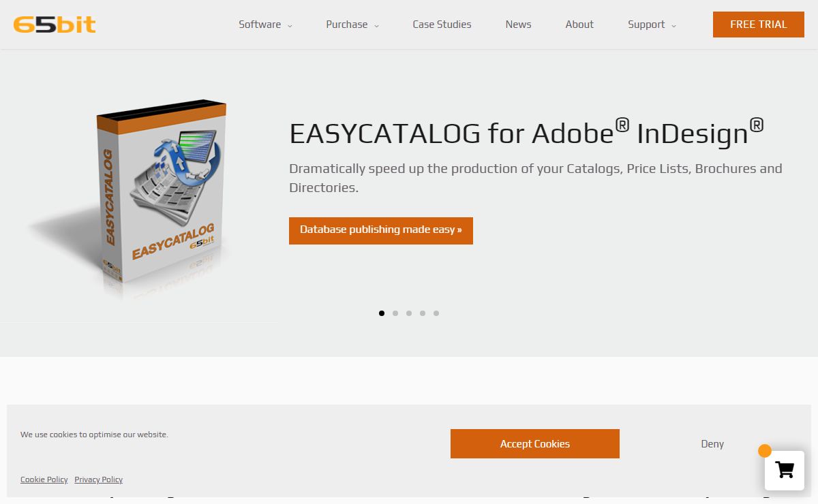The height and width of the screenshot is (504, 818).
Task: Select the second carousel slide dot
Action: pos(395,313)
